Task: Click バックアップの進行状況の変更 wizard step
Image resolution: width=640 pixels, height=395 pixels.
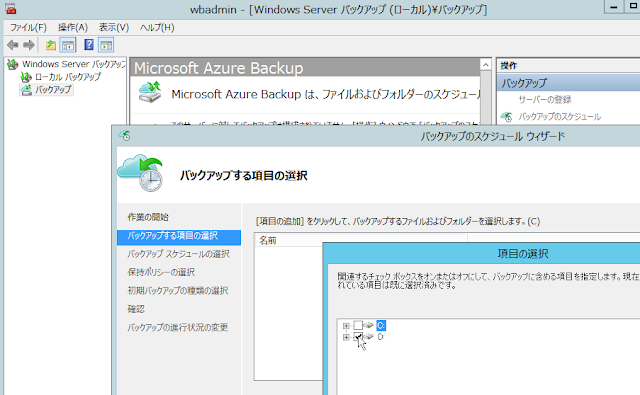Action: point(178,327)
